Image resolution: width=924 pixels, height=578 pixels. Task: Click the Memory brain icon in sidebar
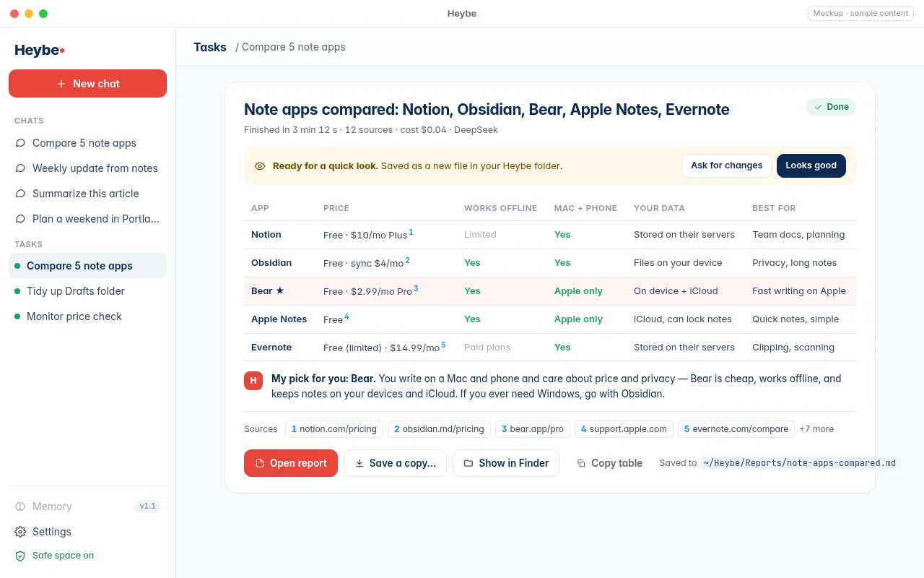20,506
